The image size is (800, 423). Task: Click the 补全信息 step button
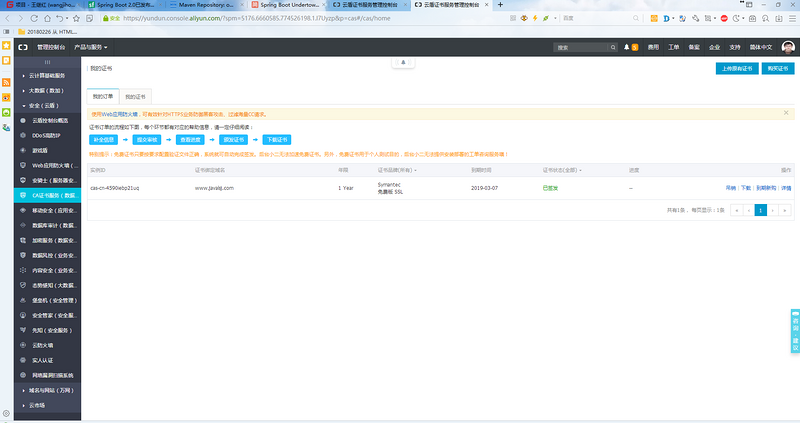click(104, 139)
